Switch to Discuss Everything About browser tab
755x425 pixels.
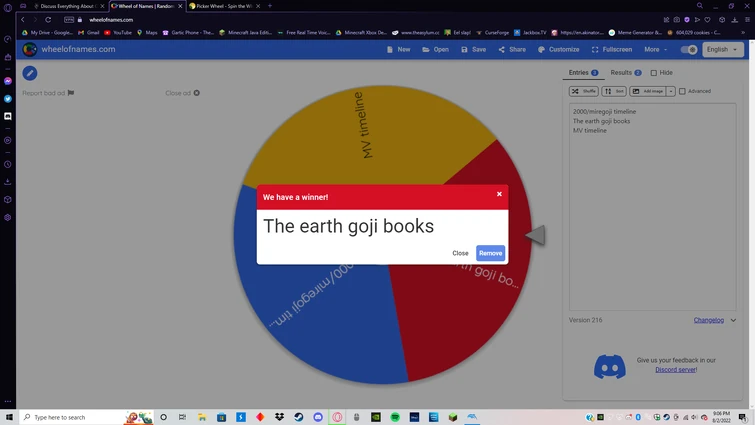(x=67, y=6)
